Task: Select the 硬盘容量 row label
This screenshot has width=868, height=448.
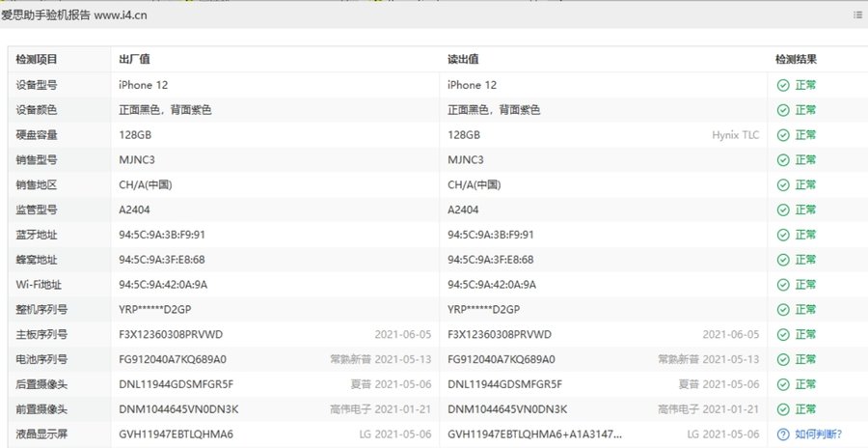Action: pos(36,135)
